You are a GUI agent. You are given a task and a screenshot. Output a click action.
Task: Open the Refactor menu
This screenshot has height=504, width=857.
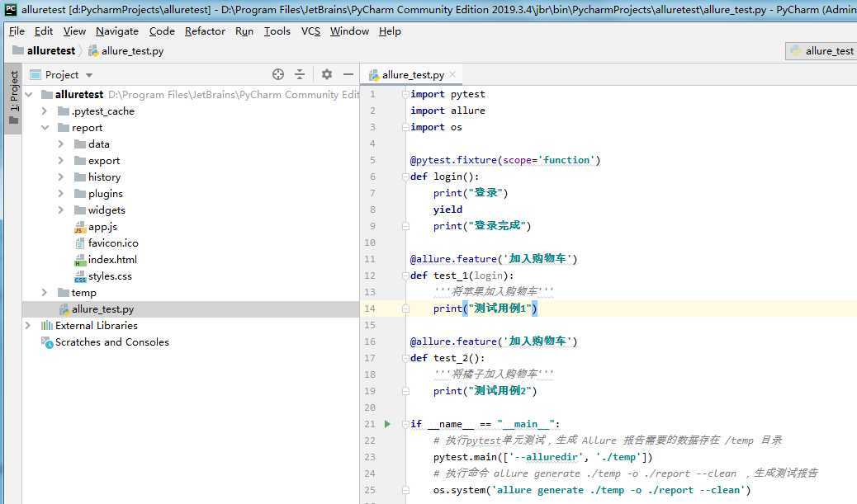pyautogui.click(x=205, y=31)
